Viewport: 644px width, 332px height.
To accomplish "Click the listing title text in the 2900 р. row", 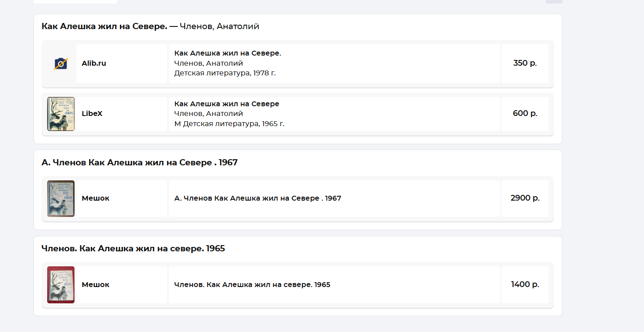I will 257,198.
